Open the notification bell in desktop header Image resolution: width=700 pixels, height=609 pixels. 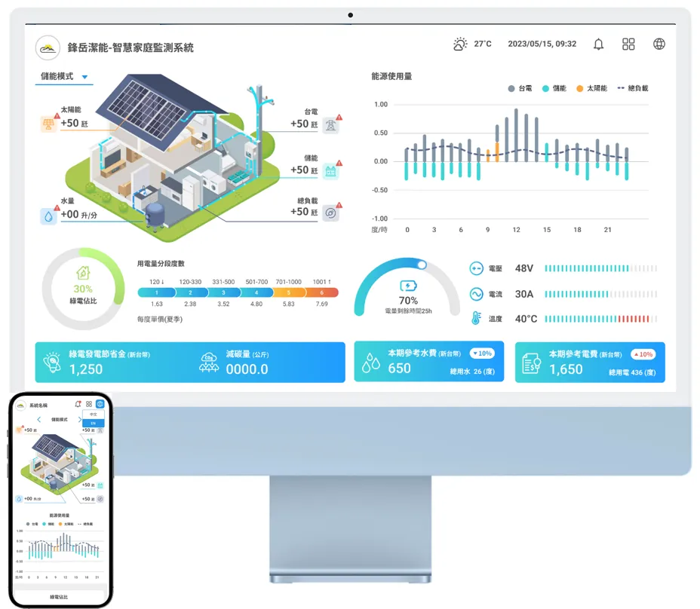click(x=598, y=44)
